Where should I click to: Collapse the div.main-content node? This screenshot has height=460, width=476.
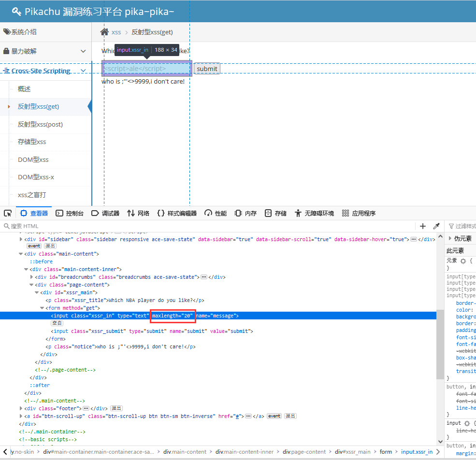click(21, 254)
